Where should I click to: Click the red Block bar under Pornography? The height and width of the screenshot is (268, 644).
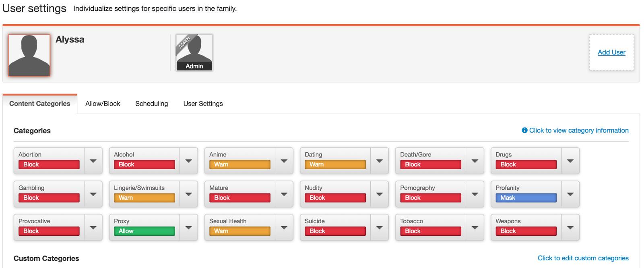[430, 198]
